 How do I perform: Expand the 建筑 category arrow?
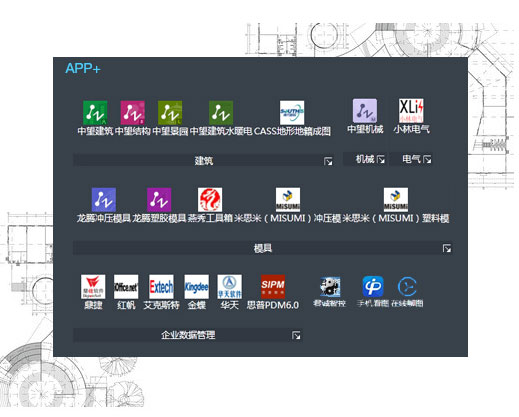click(328, 161)
